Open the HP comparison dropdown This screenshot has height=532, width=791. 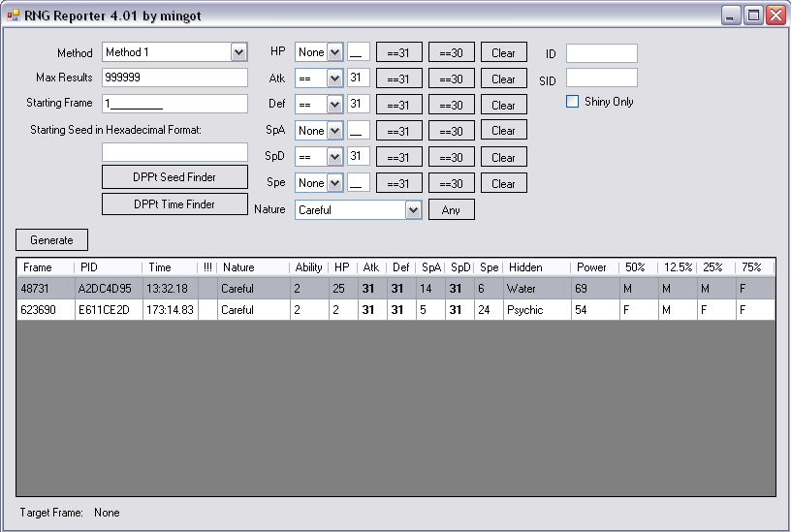[319, 52]
